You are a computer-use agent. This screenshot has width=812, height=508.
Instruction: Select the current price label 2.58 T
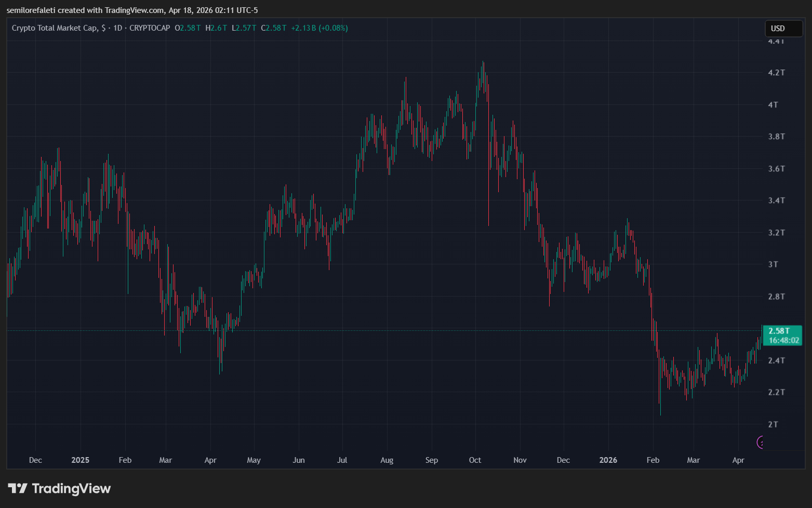coord(779,331)
